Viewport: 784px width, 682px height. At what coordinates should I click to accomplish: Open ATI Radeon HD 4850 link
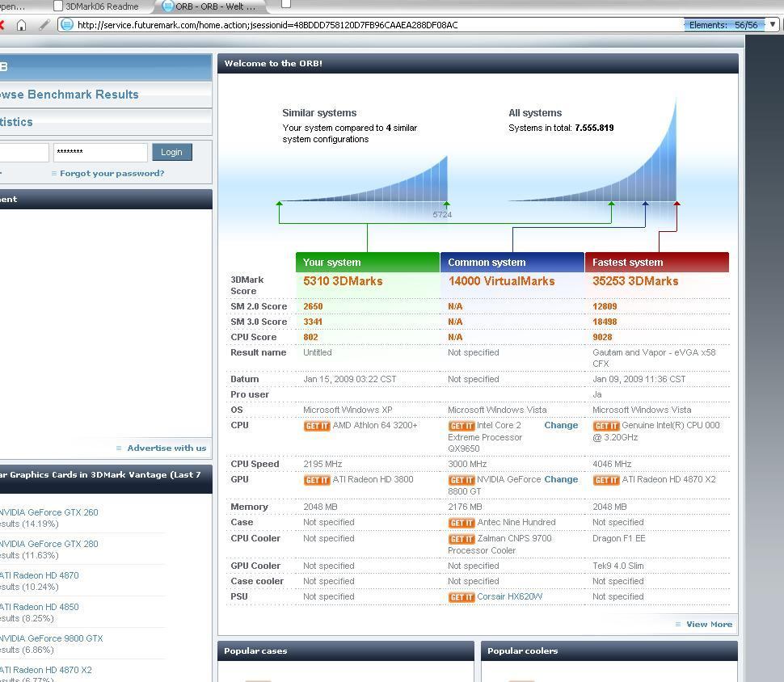coord(39,607)
